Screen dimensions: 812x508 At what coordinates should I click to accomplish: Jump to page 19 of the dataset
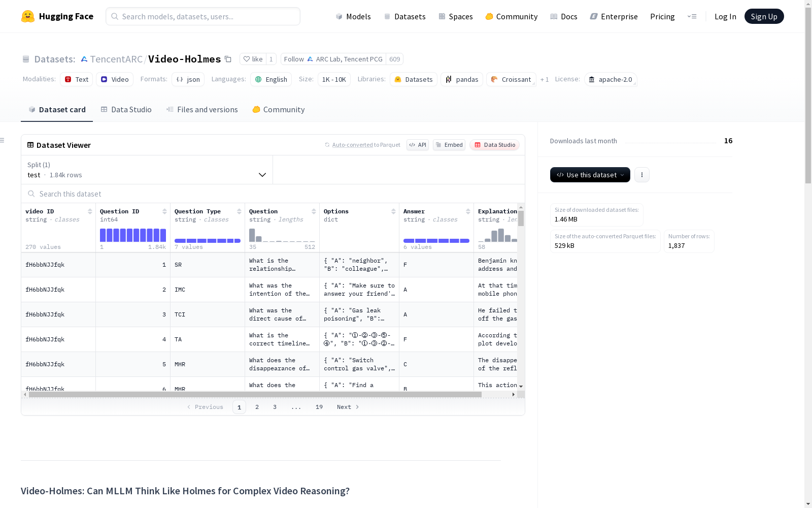[319, 407]
